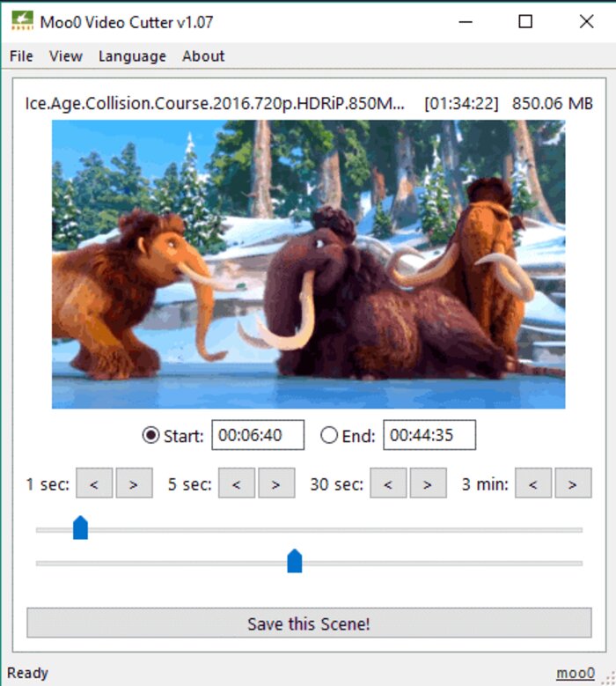Open the moo0 link in status bar
The image size is (616, 686).
pos(576,673)
